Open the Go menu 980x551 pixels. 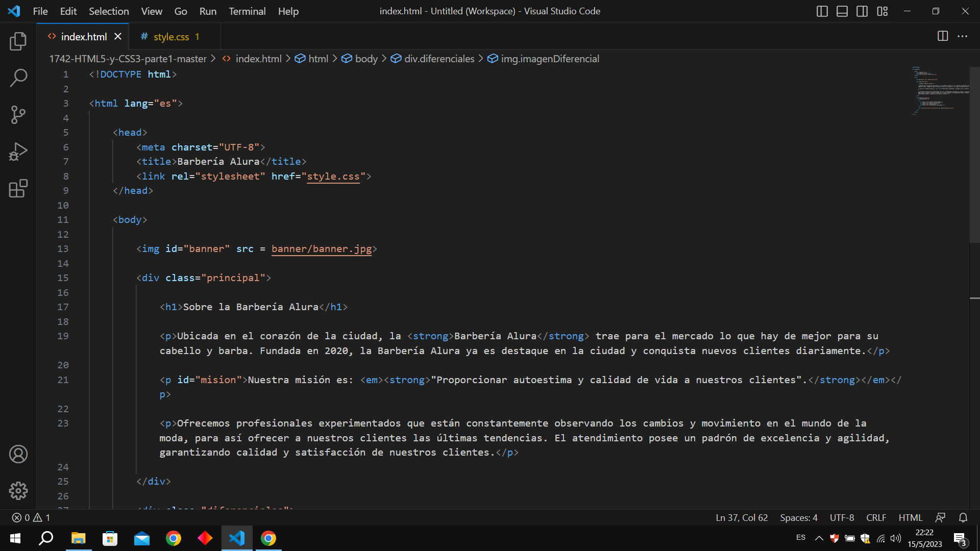click(x=181, y=11)
